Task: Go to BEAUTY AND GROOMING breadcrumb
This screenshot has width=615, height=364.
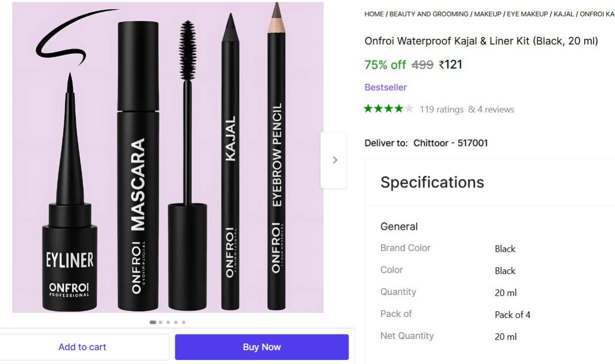Action: click(428, 14)
